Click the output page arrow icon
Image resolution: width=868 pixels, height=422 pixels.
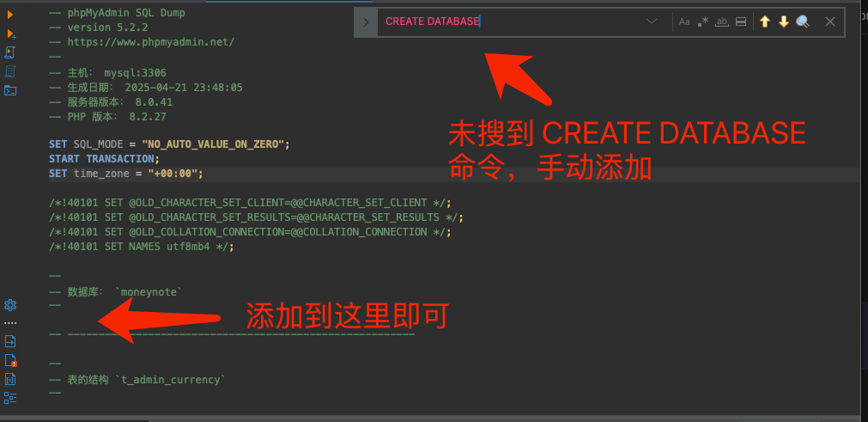pyautogui.click(x=10, y=341)
